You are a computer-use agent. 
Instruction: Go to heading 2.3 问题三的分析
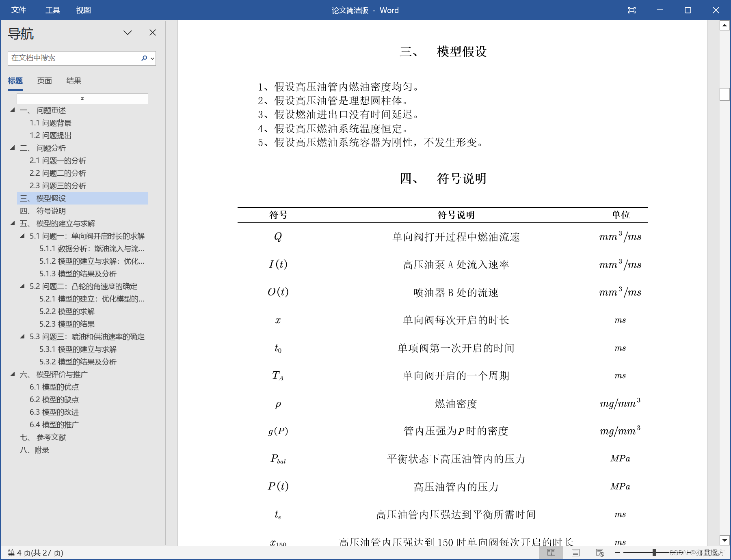(x=58, y=186)
